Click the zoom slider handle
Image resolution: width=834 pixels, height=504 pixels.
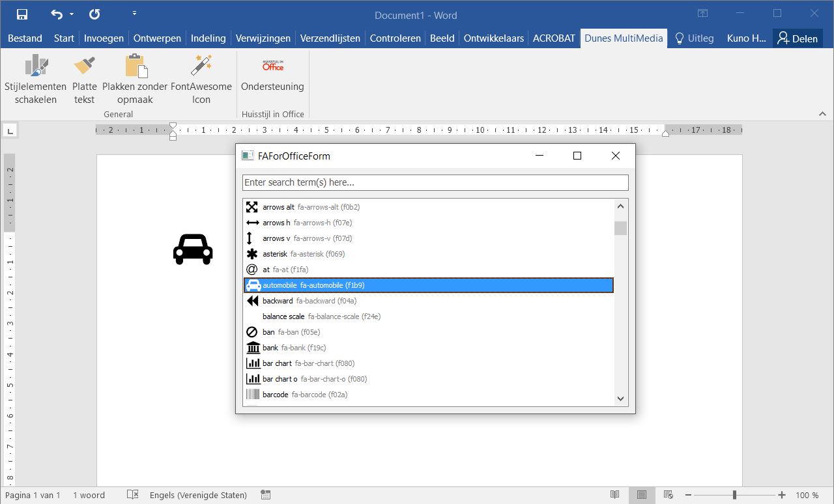coord(734,495)
